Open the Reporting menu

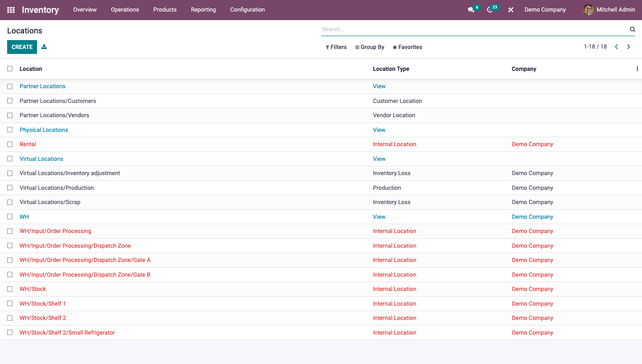[203, 10]
